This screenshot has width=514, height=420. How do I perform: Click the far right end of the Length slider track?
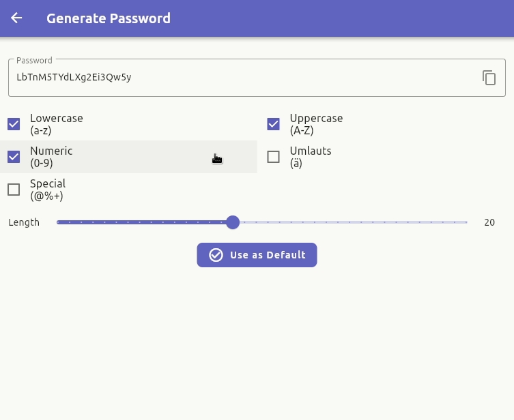click(x=466, y=222)
